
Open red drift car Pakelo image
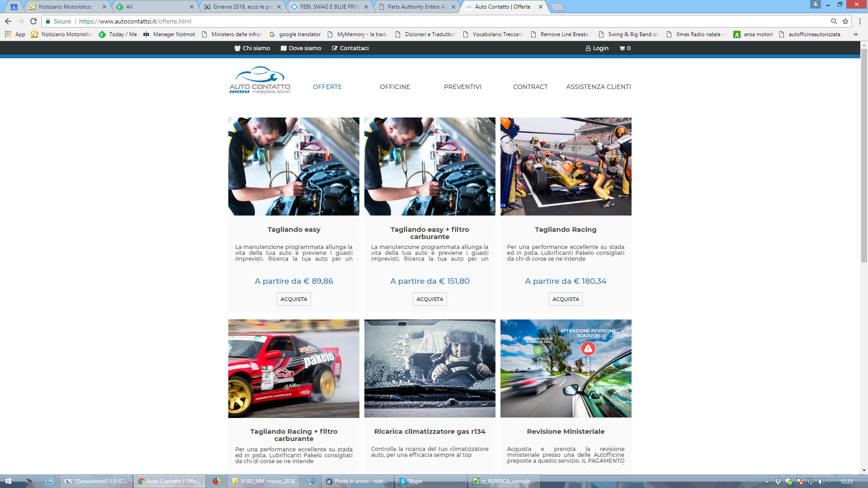click(x=294, y=369)
